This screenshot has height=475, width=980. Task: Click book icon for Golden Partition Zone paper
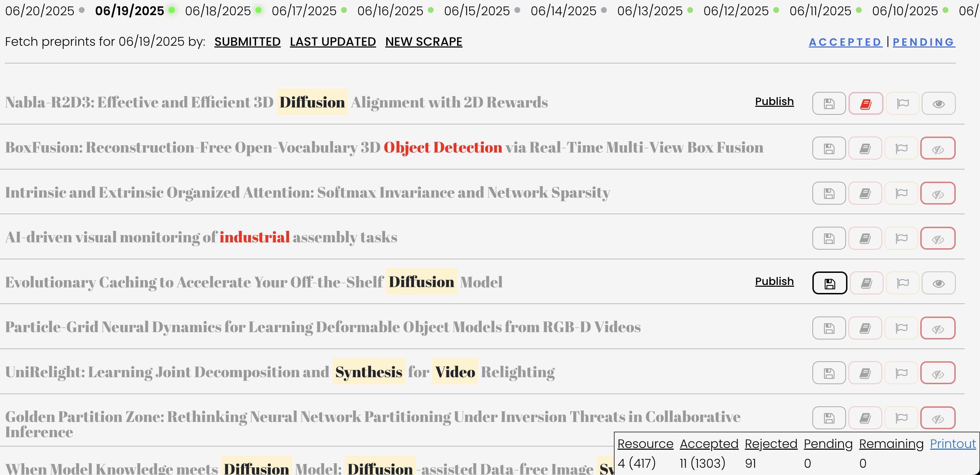pyautogui.click(x=865, y=418)
